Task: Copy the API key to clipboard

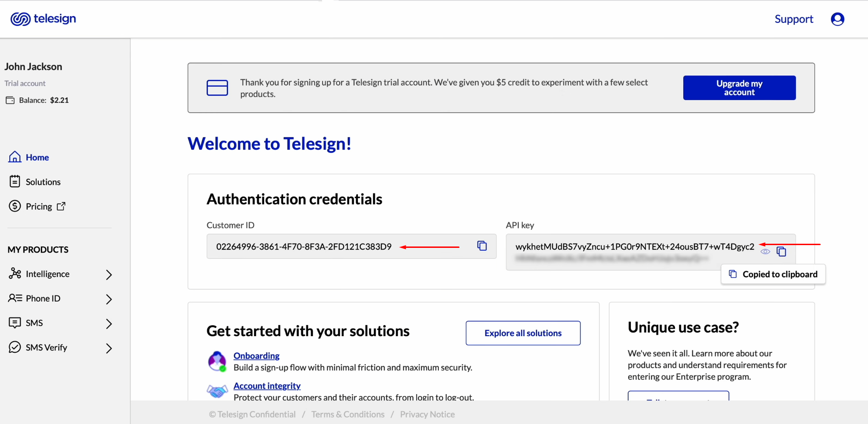Action: 781,252
